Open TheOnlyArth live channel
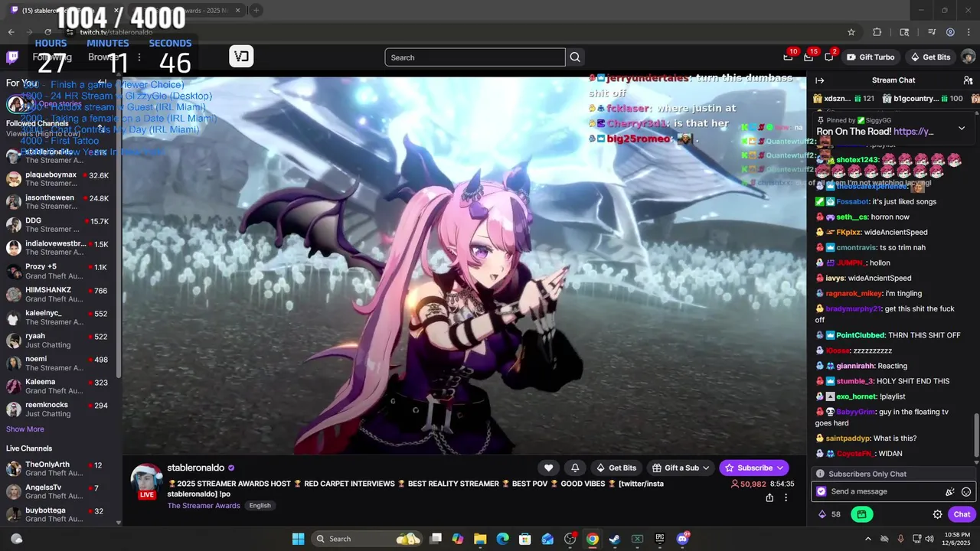The image size is (980, 551). coord(60,469)
